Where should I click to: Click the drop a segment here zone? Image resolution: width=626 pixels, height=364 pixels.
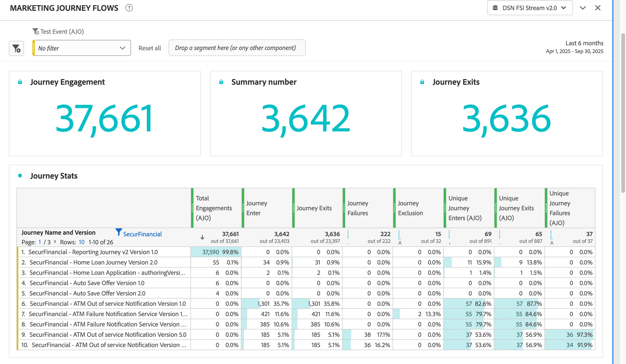(x=237, y=48)
